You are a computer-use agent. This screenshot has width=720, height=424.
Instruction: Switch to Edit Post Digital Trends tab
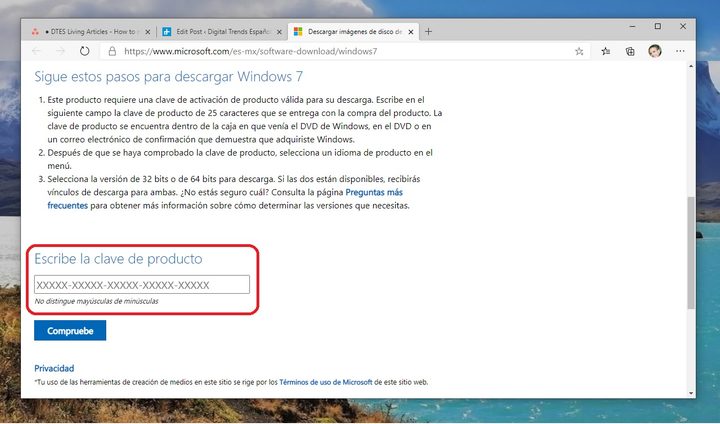[222, 32]
